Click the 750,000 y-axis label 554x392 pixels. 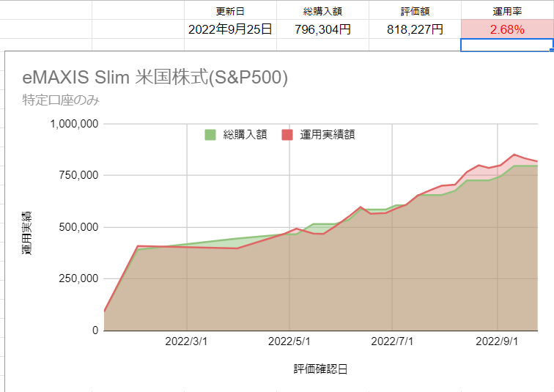[78, 175]
